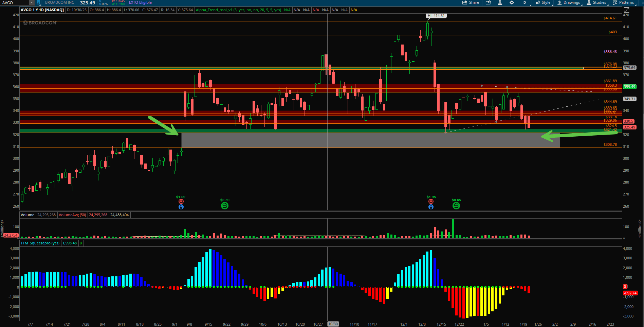Click the 10/30 date marker on time axis
Screen dimensions: 644x327
[x=333, y=324]
